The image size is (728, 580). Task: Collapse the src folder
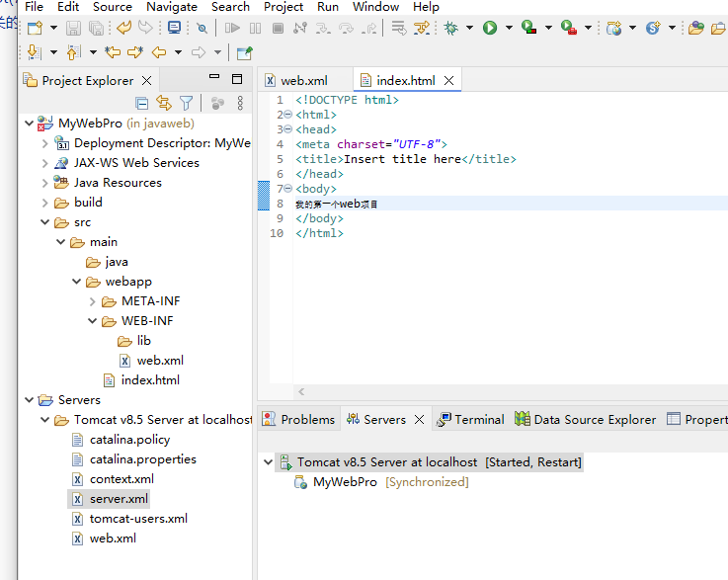45,222
